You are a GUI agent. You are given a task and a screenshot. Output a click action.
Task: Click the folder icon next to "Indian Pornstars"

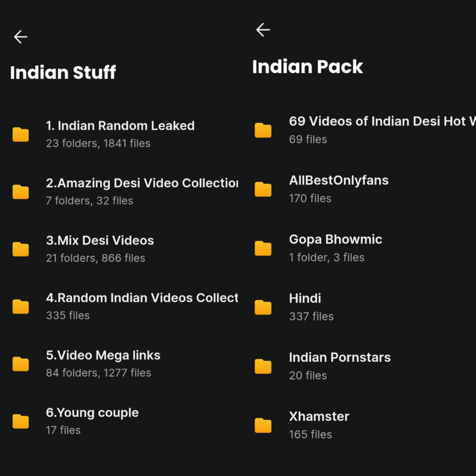(263, 366)
